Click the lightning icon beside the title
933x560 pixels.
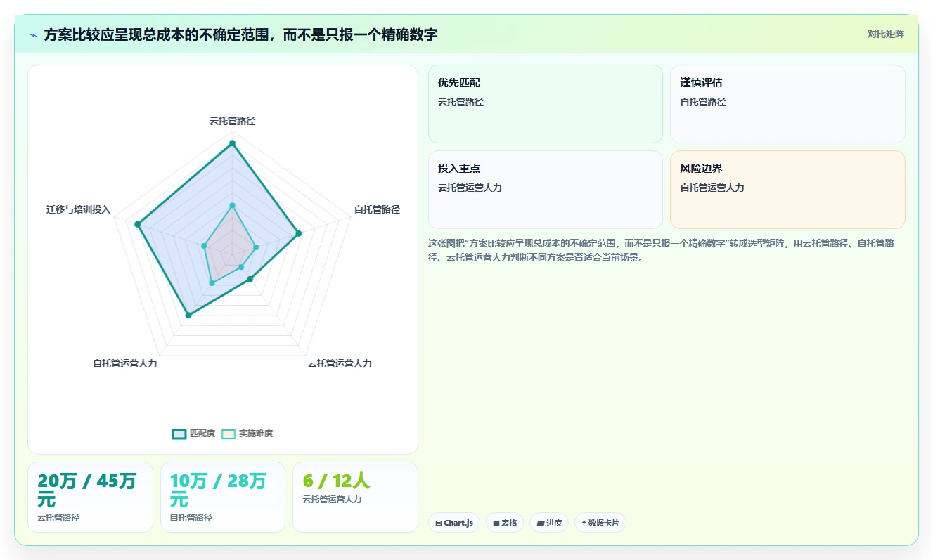coord(34,35)
